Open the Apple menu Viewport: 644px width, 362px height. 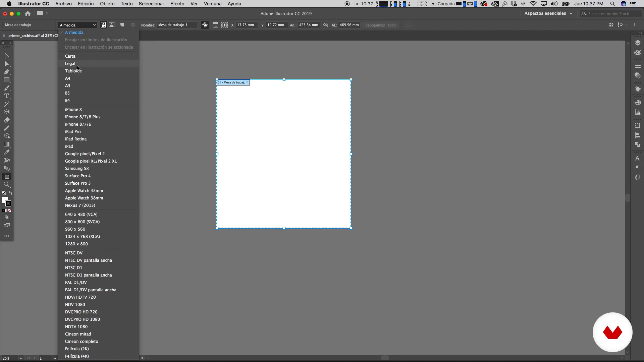9,4
